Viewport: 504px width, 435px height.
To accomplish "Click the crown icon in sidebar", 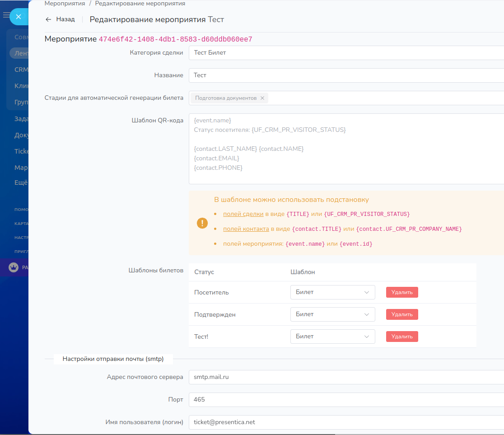I will point(14,267).
